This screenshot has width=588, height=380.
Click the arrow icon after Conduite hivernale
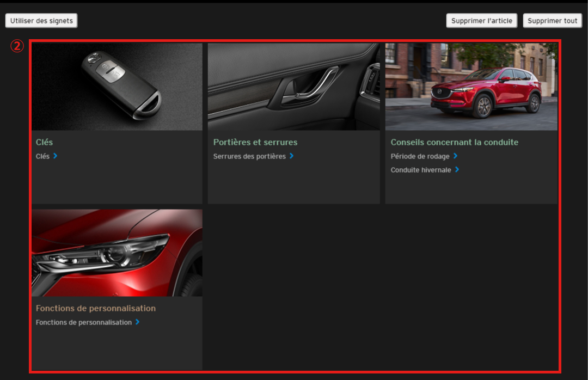457,170
